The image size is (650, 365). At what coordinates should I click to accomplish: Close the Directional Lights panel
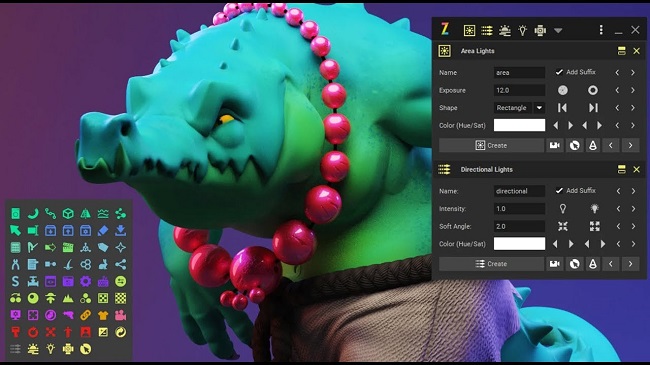(636, 169)
